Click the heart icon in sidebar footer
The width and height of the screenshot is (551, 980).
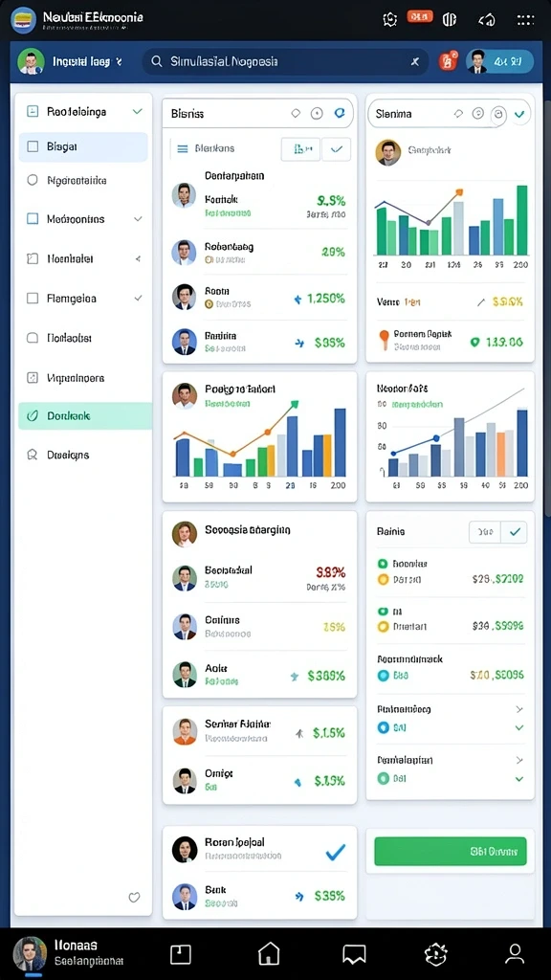tap(134, 898)
